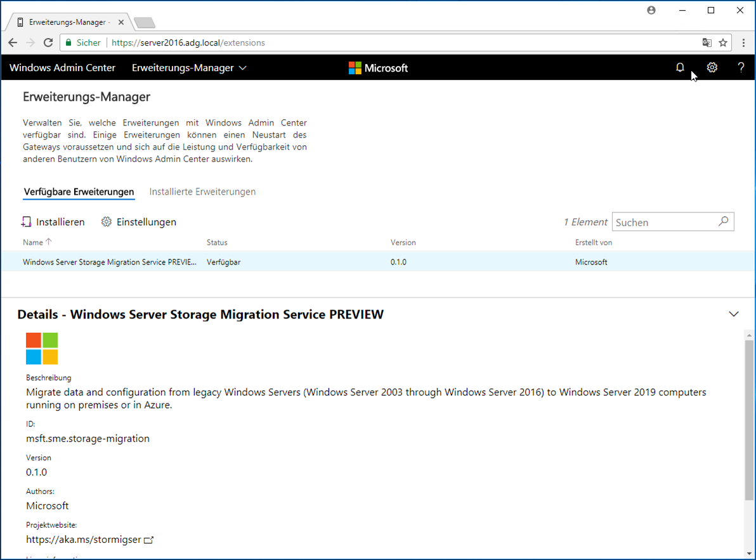Click the Details panel heading text

click(x=200, y=314)
